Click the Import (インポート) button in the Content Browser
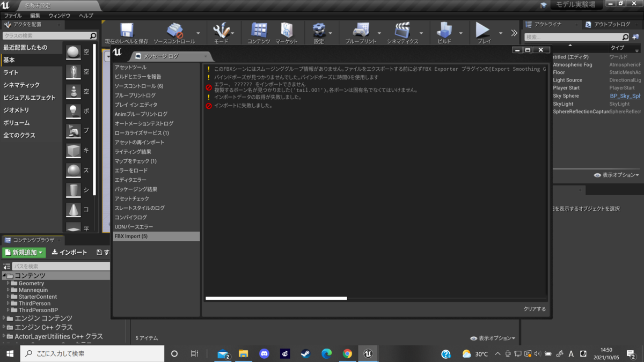Image resolution: width=644 pixels, height=362 pixels. pyautogui.click(x=69, y=252)
